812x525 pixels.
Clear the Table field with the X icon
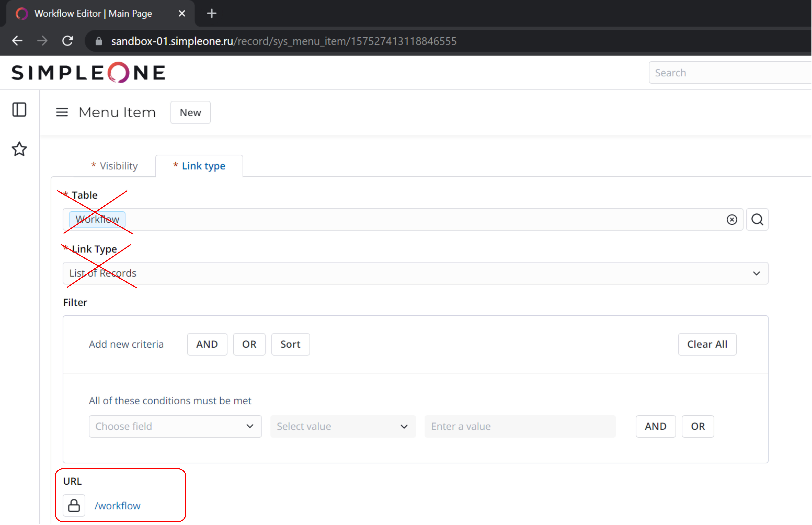tap(732, 219)
